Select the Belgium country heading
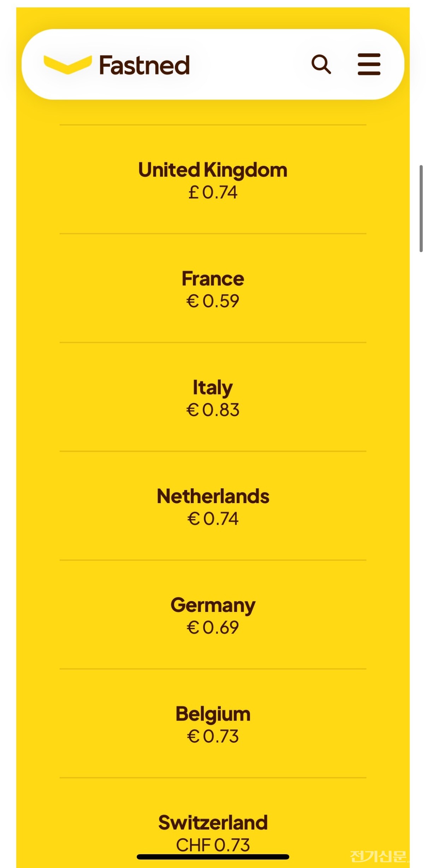Viewport: 426px width, 868px height. coord(213,714)
